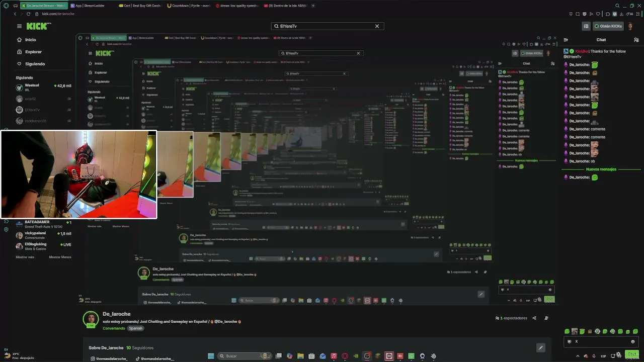Click the Obtén KICKs button

tap(608, 26)
